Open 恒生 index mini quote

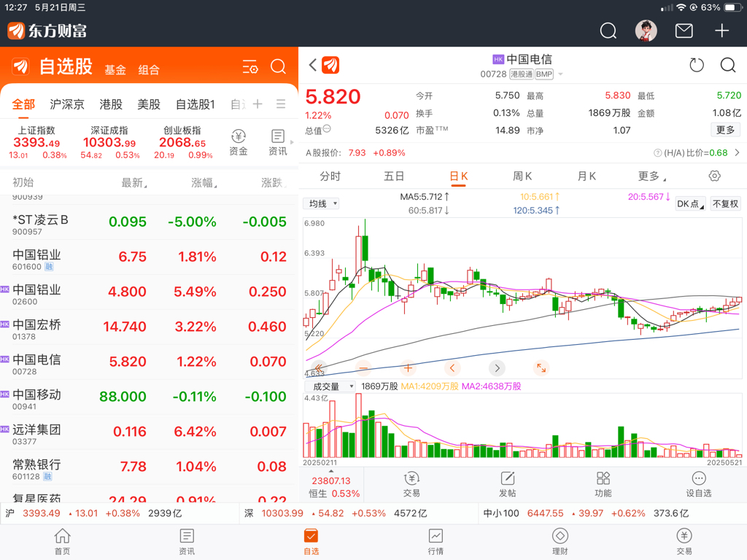(x=331, y=486)
